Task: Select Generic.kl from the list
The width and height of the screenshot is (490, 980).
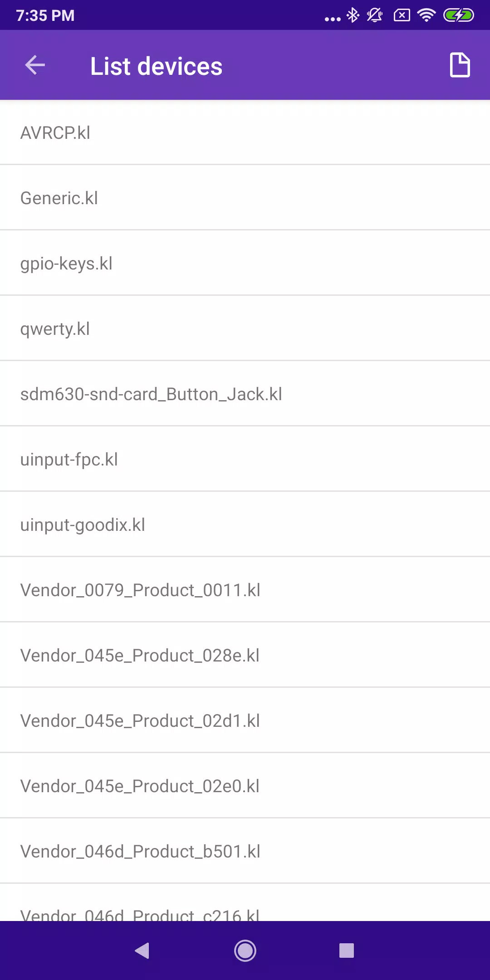Action: point(245,198)
